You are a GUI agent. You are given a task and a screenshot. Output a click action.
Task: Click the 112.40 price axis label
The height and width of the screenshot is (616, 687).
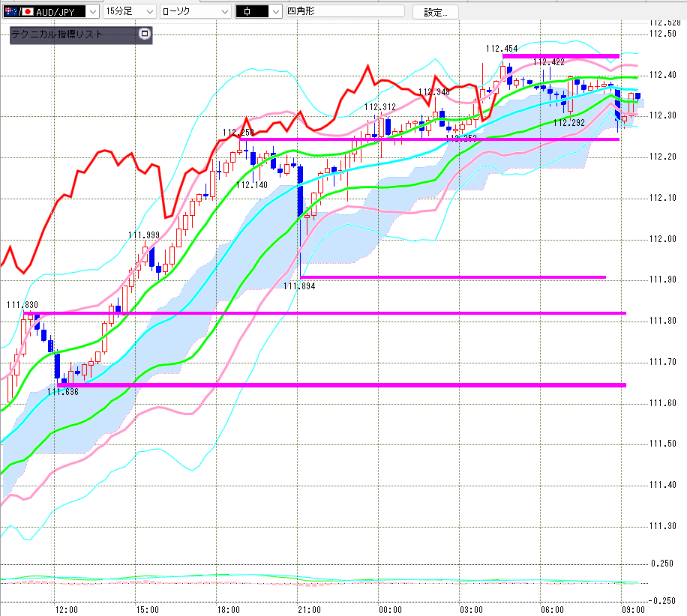click(663, 75)
